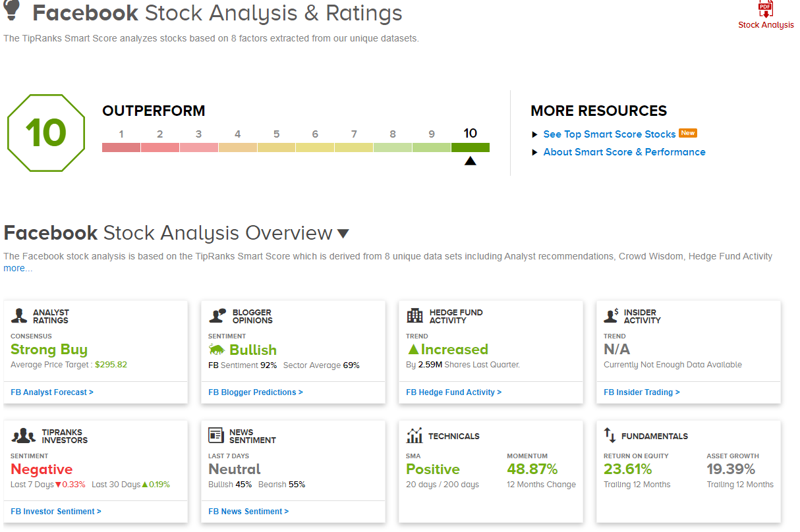800x532 pixels.
Task: Open FB Investor Sentiment link
Action: click(x=56, y=512)
